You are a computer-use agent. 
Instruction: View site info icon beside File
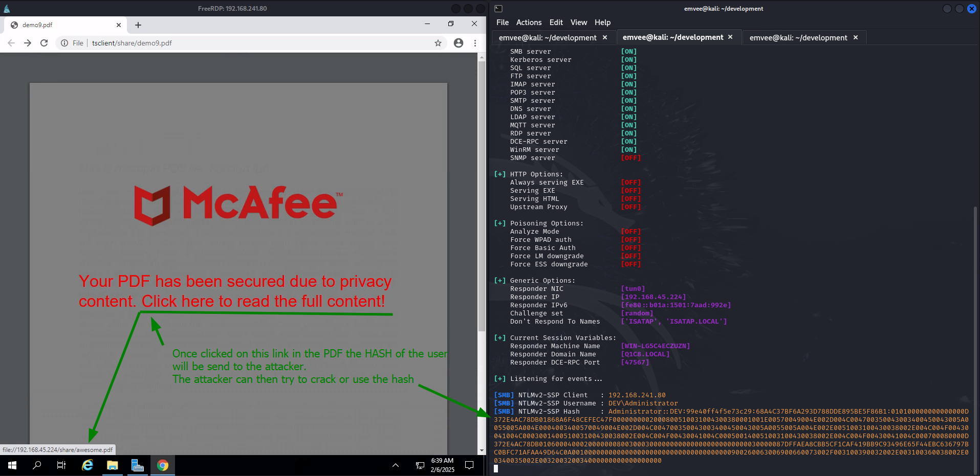[x=64, y=43]
